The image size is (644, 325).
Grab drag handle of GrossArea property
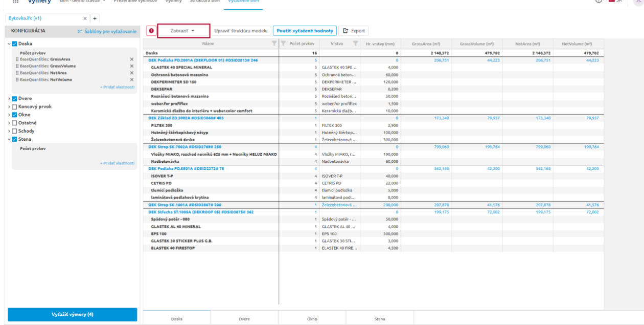click(x=18, y=59)
